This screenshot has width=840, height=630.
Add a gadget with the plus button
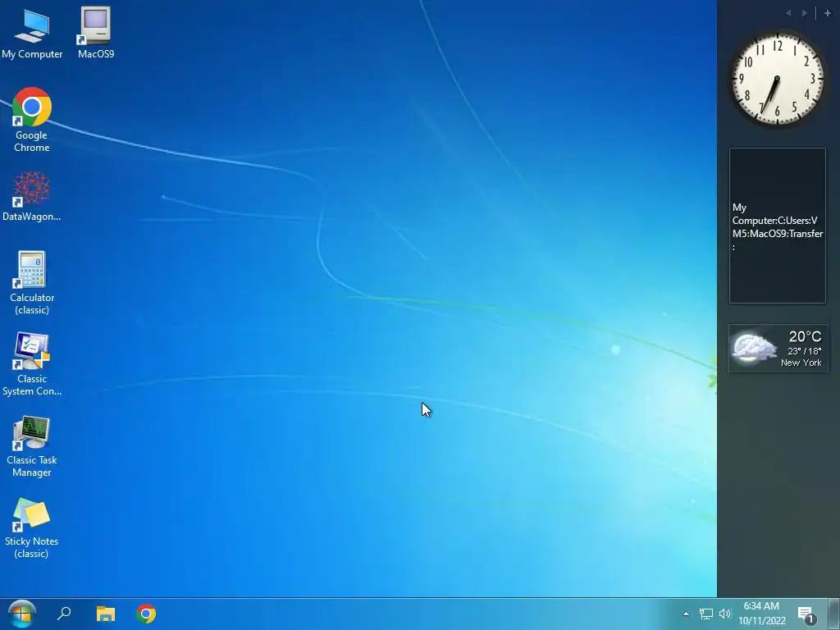coord(827,13)
